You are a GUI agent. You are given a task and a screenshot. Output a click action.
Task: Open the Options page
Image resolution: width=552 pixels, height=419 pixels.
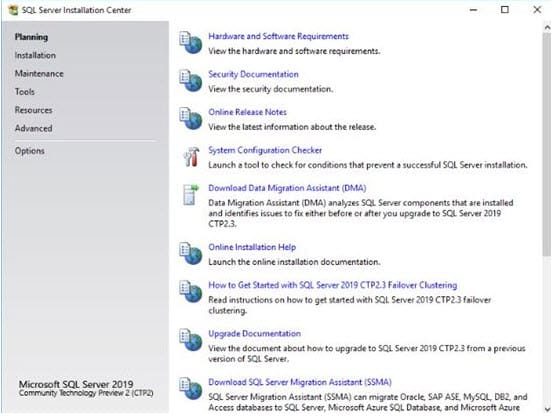click(30, 151)
